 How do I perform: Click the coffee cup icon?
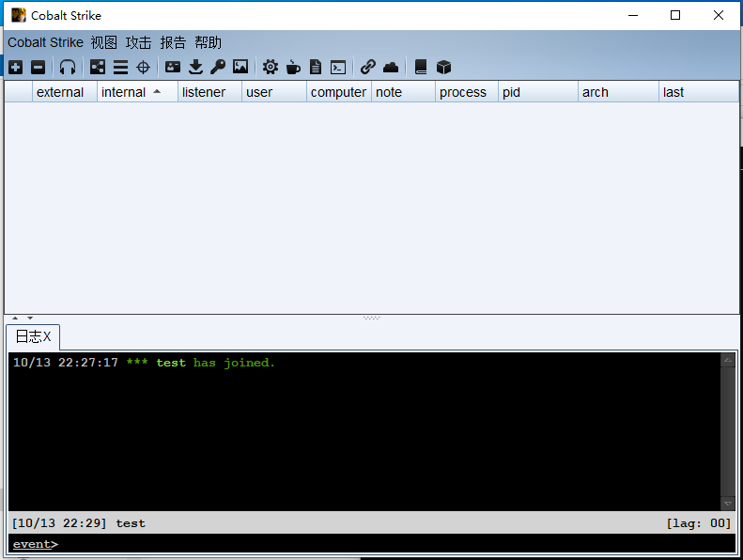[293, 67]
